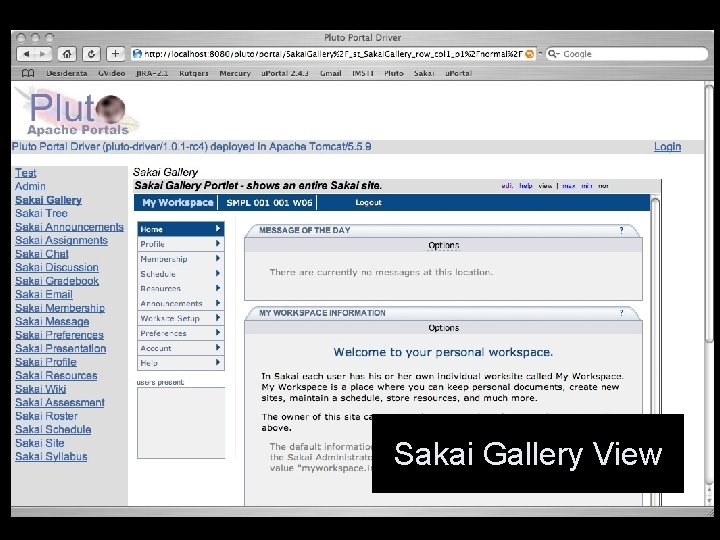Click Options under Message of the Day
Viewport: 720px width, 540px height.
[443, 246]
